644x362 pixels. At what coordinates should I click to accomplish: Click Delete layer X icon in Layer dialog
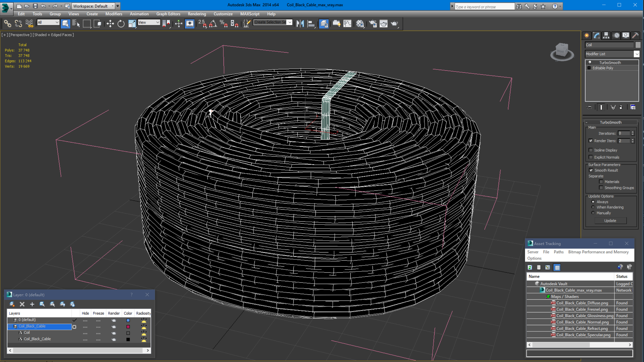[22, 304]
